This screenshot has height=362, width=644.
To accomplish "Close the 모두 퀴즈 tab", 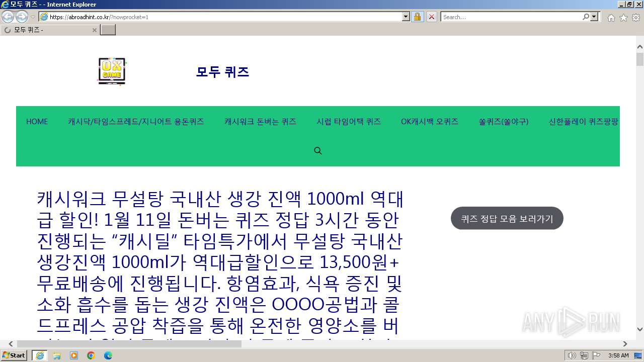I will (94, 30).
